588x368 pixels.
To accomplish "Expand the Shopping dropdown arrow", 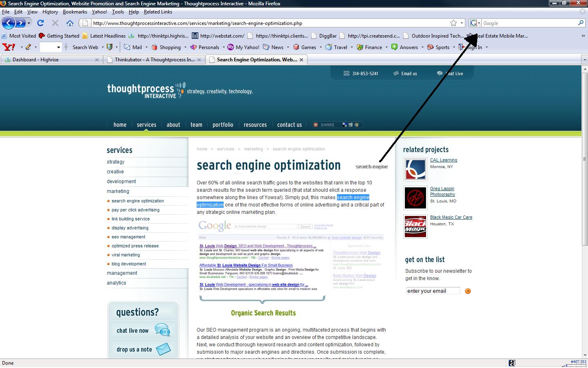I will [x=185, y=47].
